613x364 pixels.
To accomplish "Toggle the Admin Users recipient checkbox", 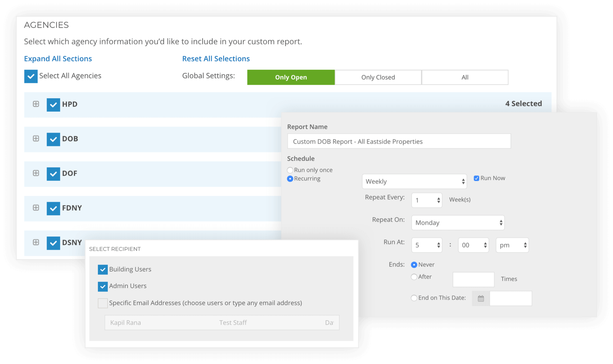I will 103,286.
